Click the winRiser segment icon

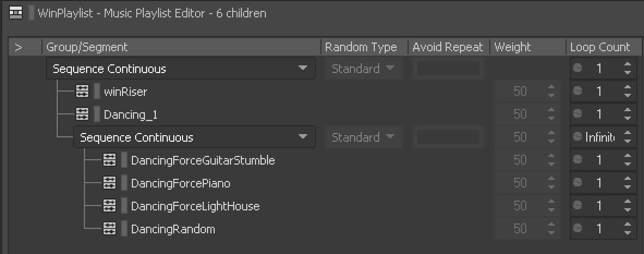(82, 91)
